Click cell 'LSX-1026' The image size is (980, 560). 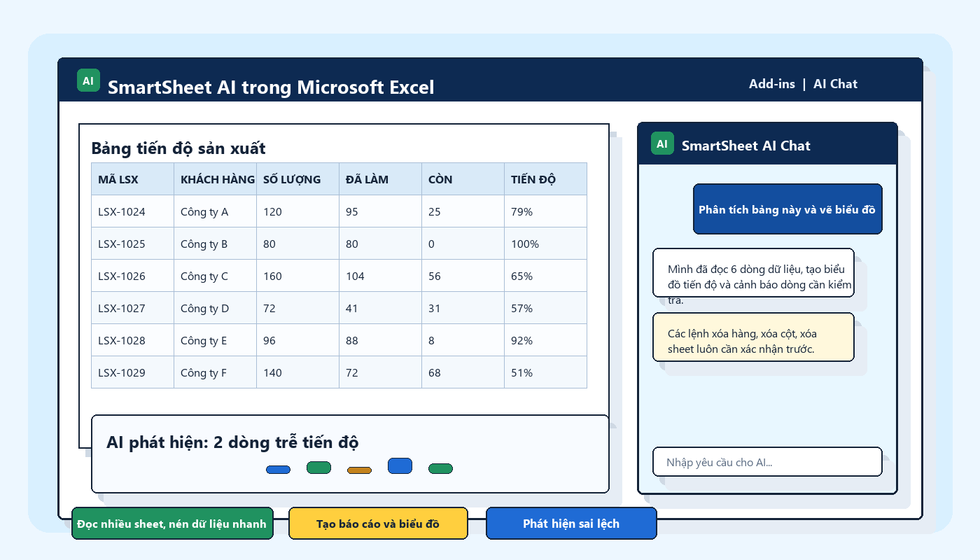[133, 276]
